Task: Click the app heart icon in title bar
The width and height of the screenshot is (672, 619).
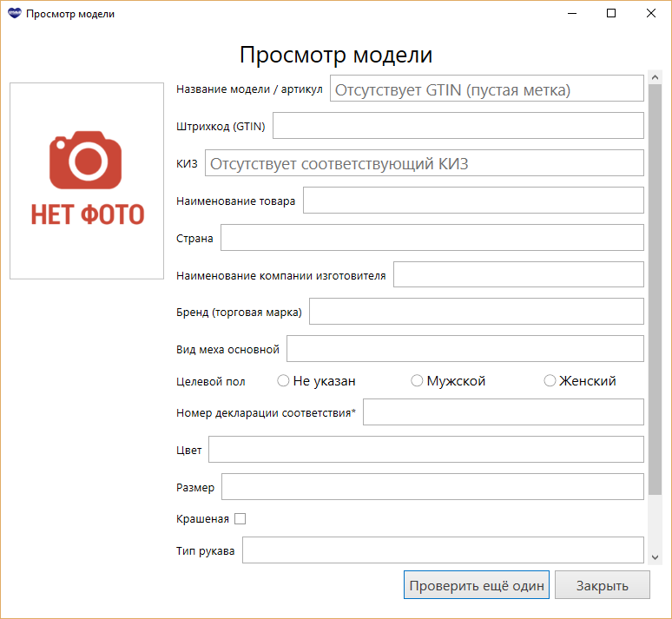Action: click(15, 13)
